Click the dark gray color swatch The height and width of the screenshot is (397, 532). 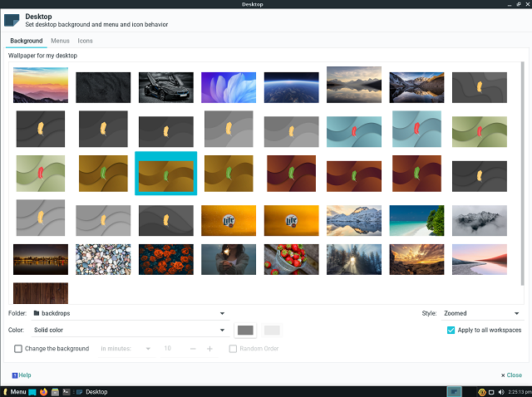245,330
